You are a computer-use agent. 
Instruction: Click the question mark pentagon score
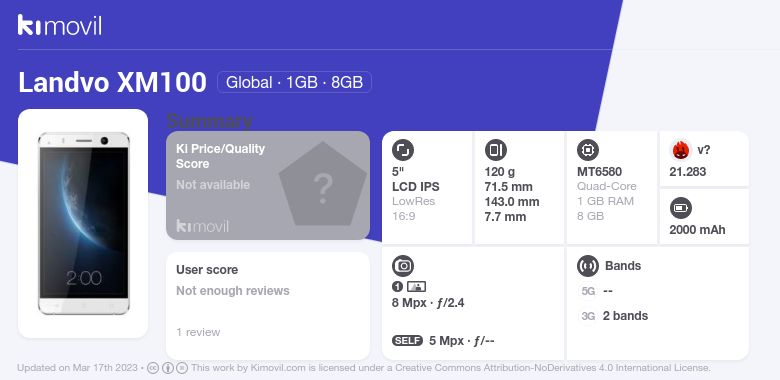(x=323, y=184)
